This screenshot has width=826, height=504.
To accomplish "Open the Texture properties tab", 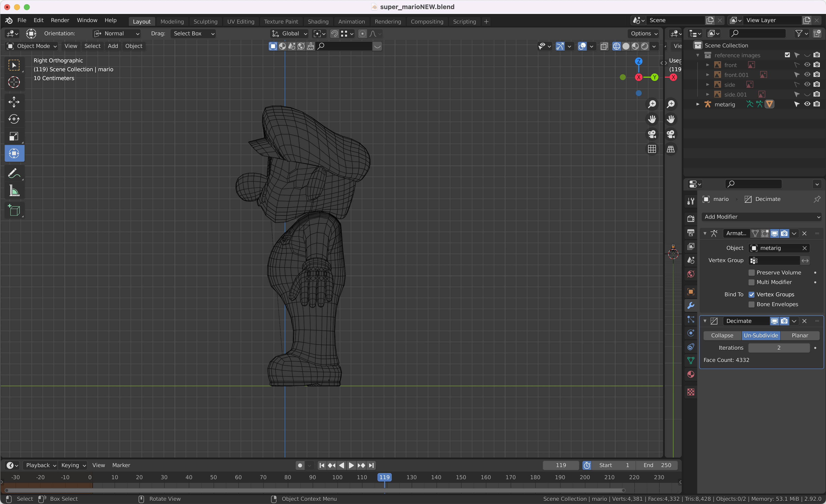I will pos(691,392).
